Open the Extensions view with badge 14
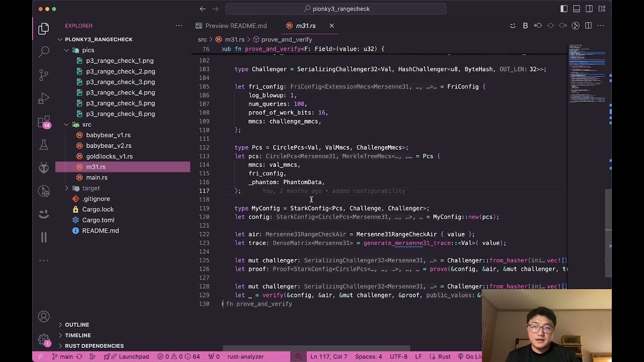 pyautogui.click(x=44, y=122)
